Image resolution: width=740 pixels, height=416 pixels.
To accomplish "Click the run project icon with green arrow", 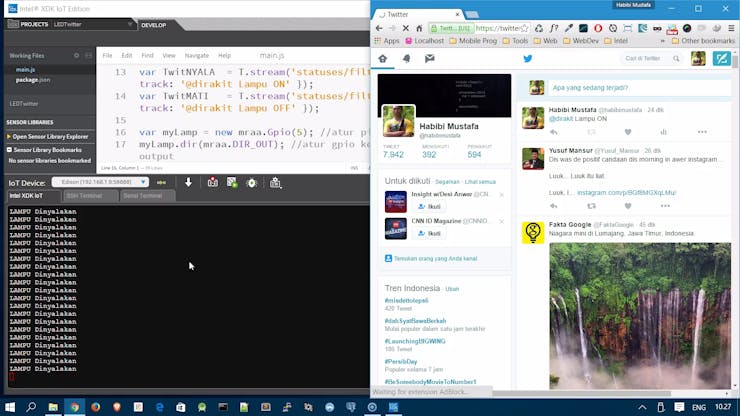I will point(232,182).
